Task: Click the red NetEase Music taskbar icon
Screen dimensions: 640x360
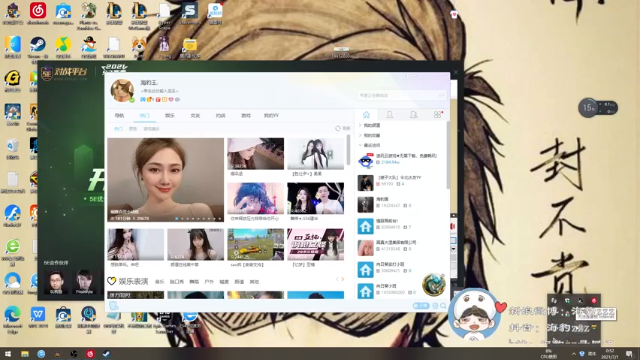Action: [90, 354]
